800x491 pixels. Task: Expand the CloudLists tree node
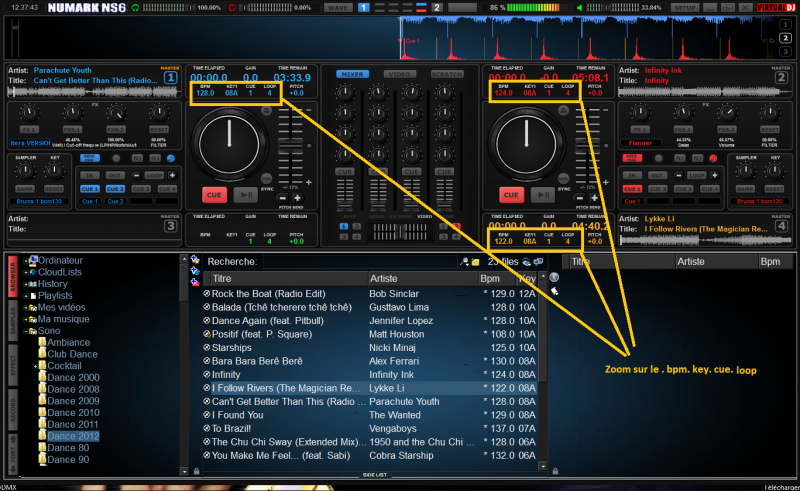coord(26,273)
